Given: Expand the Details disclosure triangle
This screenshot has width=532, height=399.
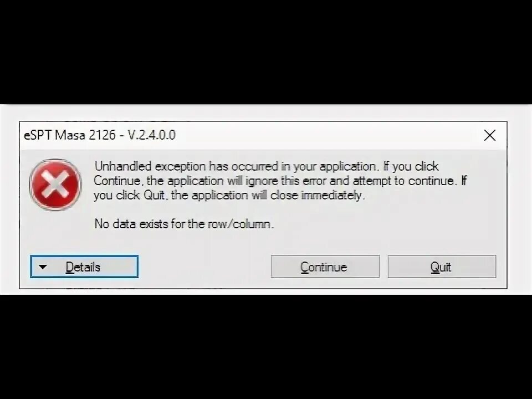Looking at the screenshot, I should point(43,267).
